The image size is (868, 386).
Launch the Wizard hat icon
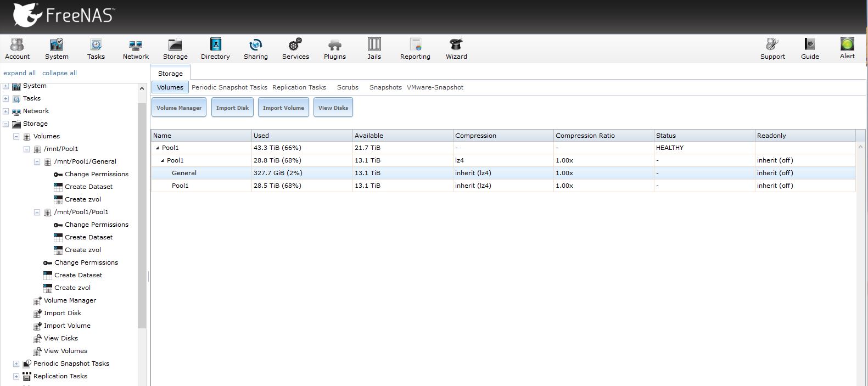point(456,48)
